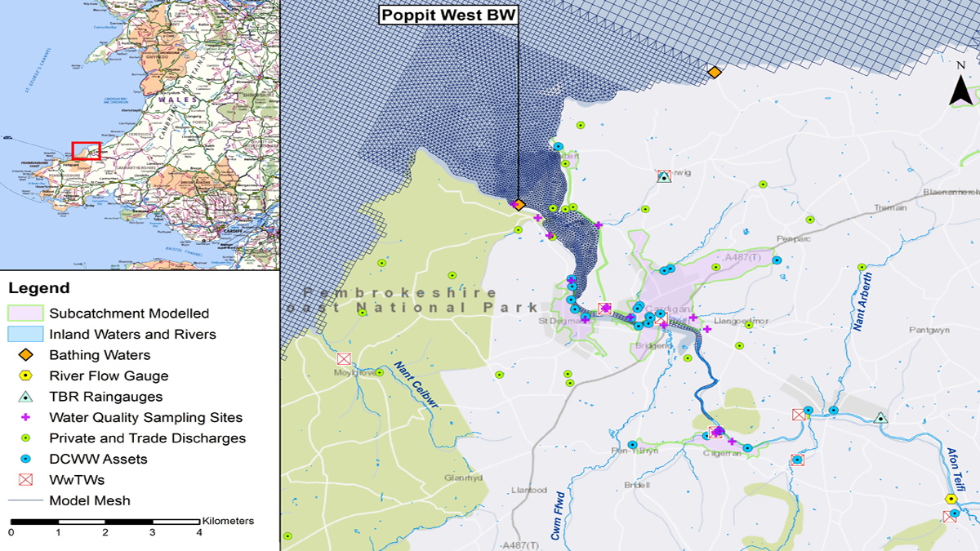
Task: Click the yellow river flow gauge on Afon Teifi
Action: [951, 499]
